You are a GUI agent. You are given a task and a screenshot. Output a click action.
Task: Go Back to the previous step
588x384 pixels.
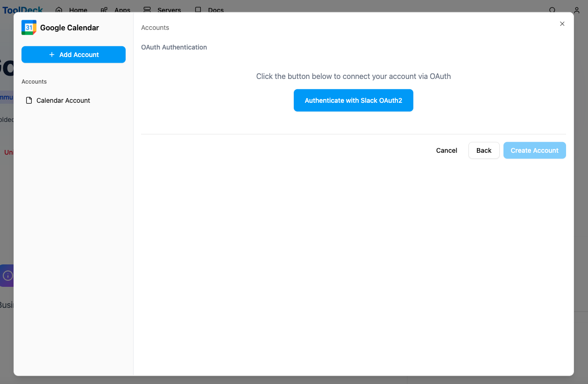click(484, 150)
